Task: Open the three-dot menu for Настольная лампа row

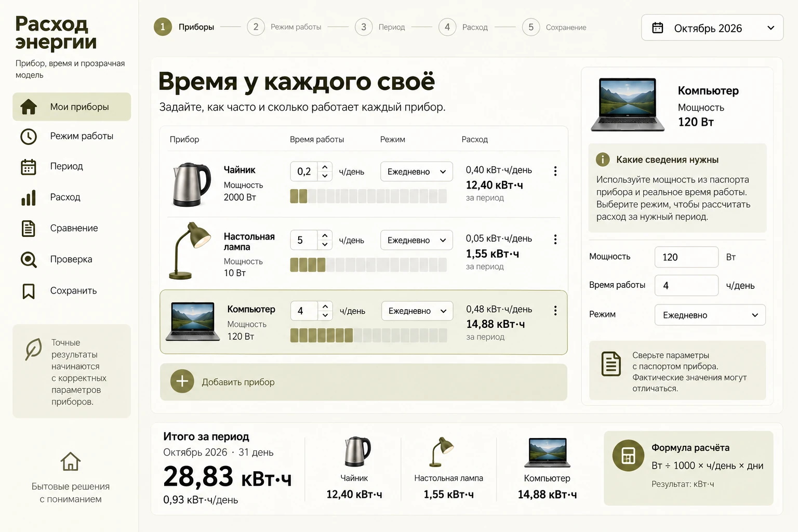Action: click(x=555, y=239)
